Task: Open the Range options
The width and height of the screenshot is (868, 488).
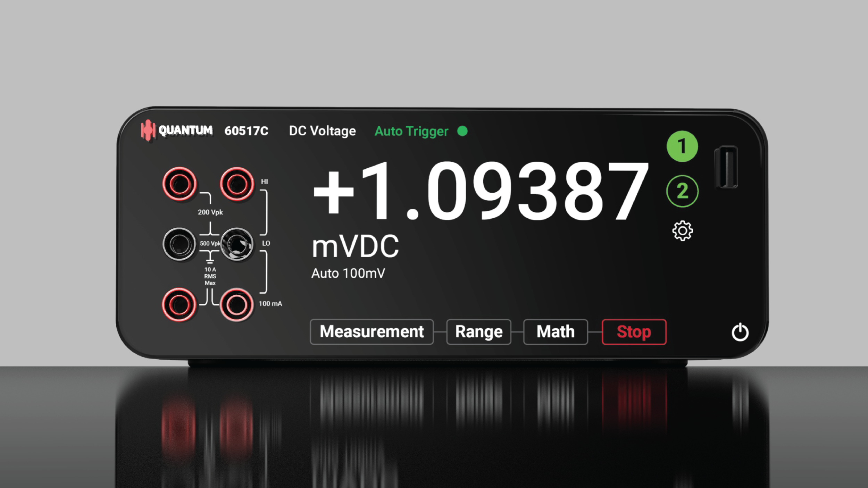Action: tap(478, 332)
